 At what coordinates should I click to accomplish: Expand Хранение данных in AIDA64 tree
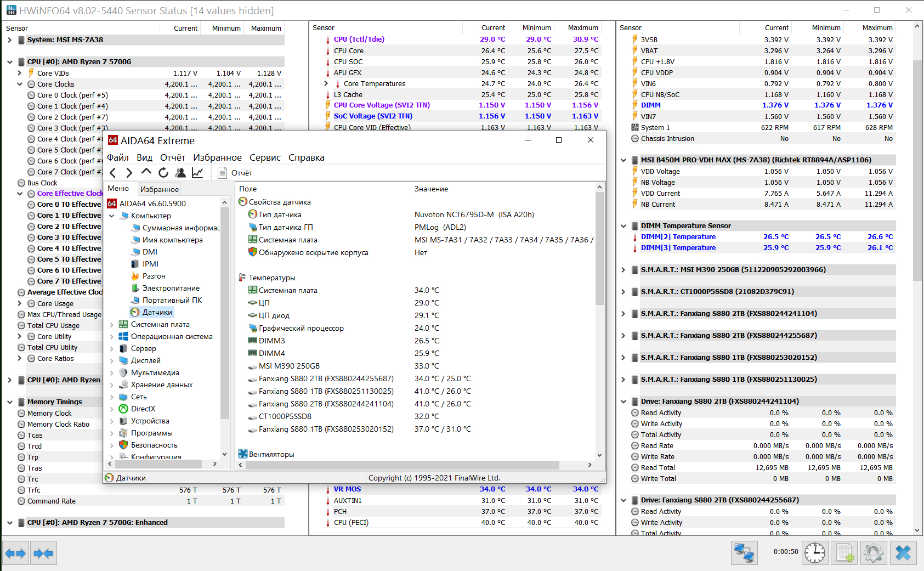click(x=112, y=385)
